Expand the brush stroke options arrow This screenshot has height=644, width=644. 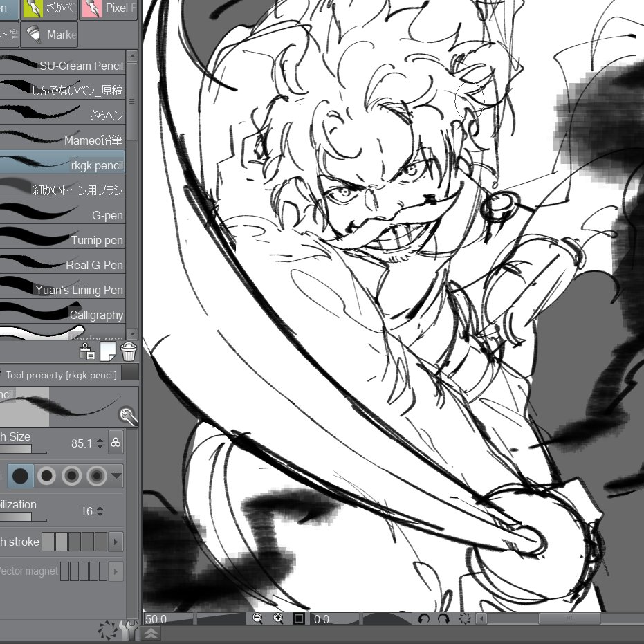(x=116, y=542)
